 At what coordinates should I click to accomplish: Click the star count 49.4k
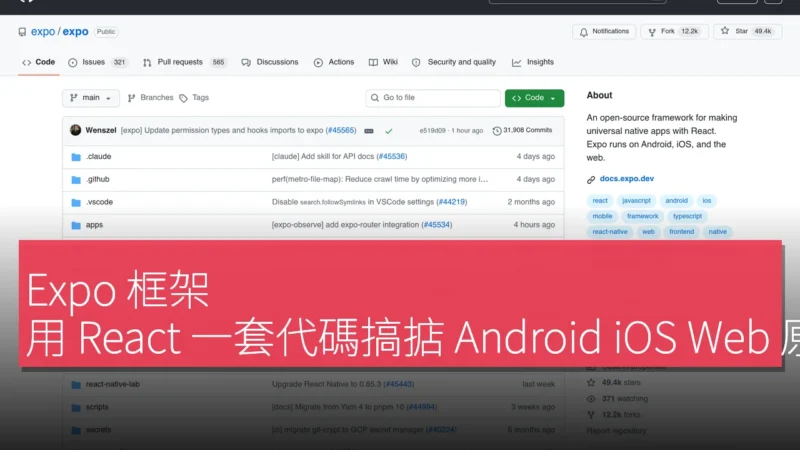[763, 32]
